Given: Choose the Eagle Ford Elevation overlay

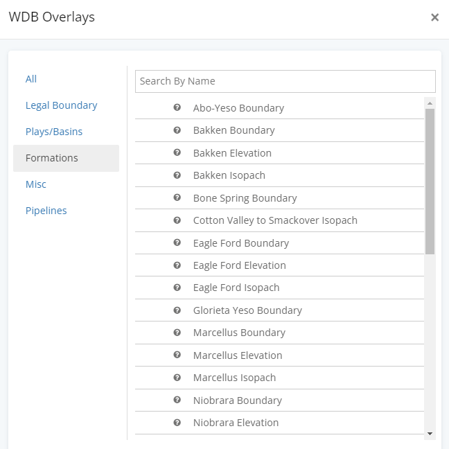Looking at the screenshot, I should [279, 265].
